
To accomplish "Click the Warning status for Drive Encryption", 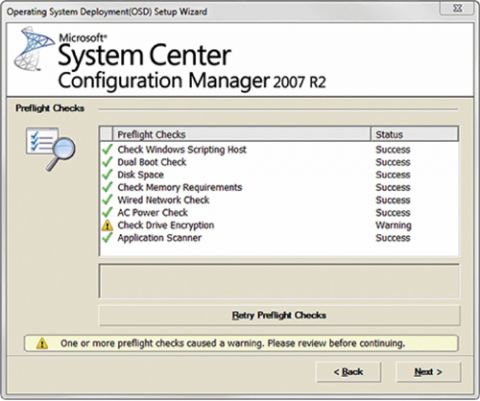I will pyautogui.click(x=394, y=225).
